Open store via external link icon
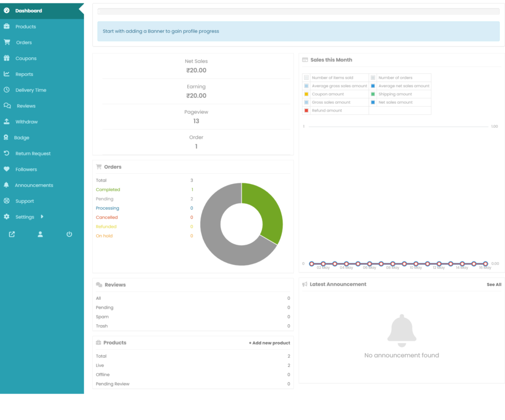Screen dimensions: 505x420 click(12, 234)
